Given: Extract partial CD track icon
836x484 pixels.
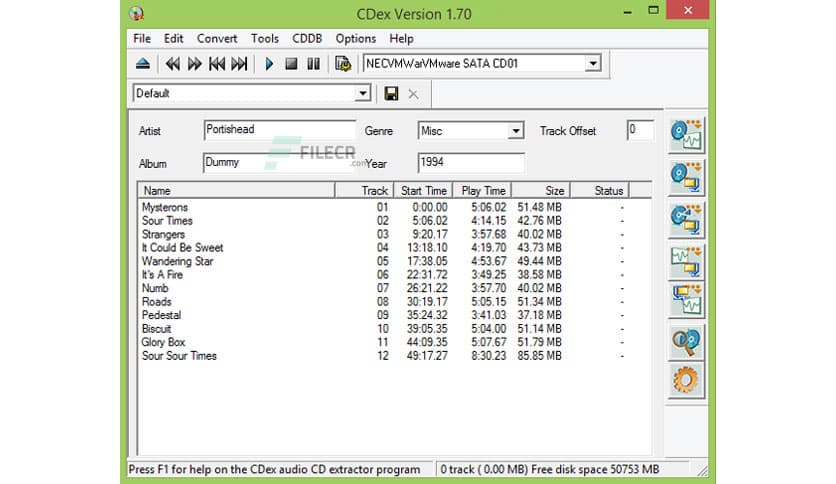Looking at the screenshot, I should 686,220.
